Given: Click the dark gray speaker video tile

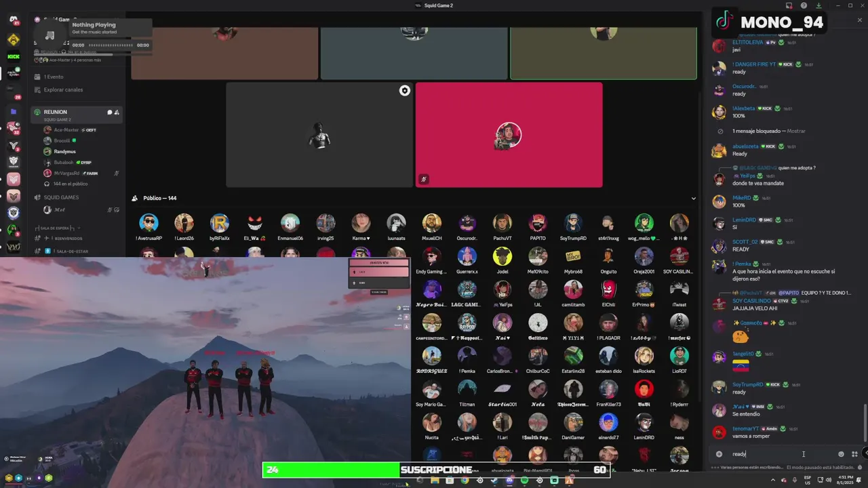Looking at the screenshot, I should tap(319, 135).
